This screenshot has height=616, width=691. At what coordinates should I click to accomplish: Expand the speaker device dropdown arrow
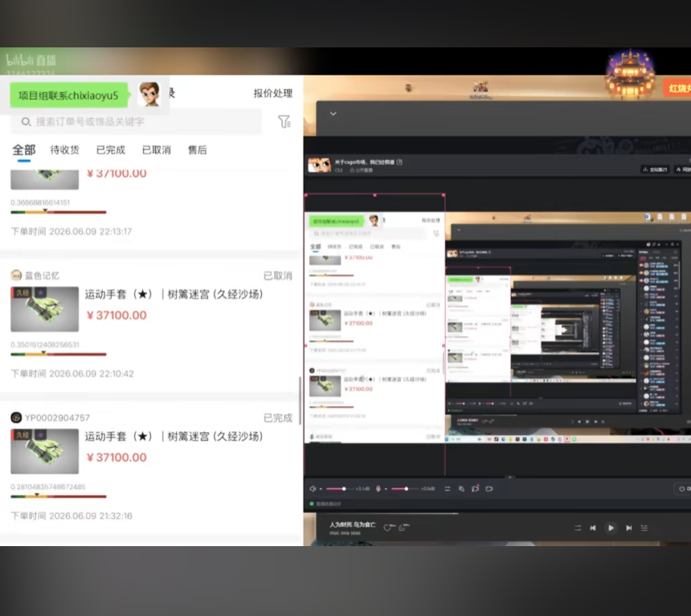click(321, 488)
